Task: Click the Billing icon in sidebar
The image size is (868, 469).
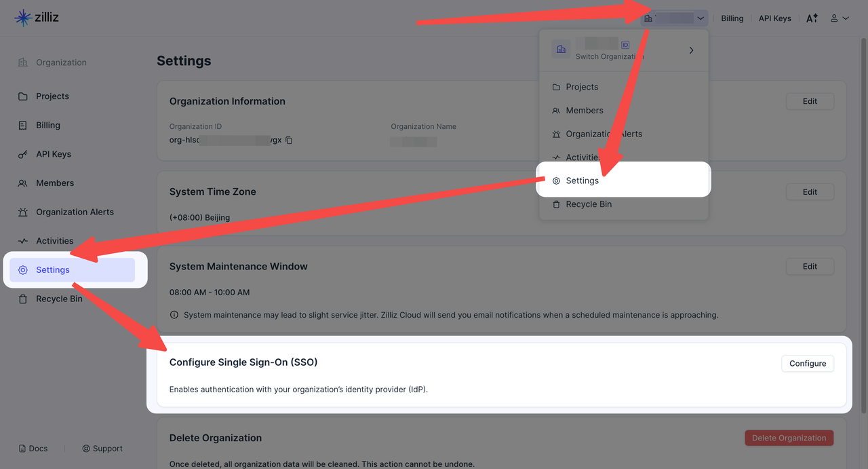Action: pyautogui.click(x=23, y=126)
